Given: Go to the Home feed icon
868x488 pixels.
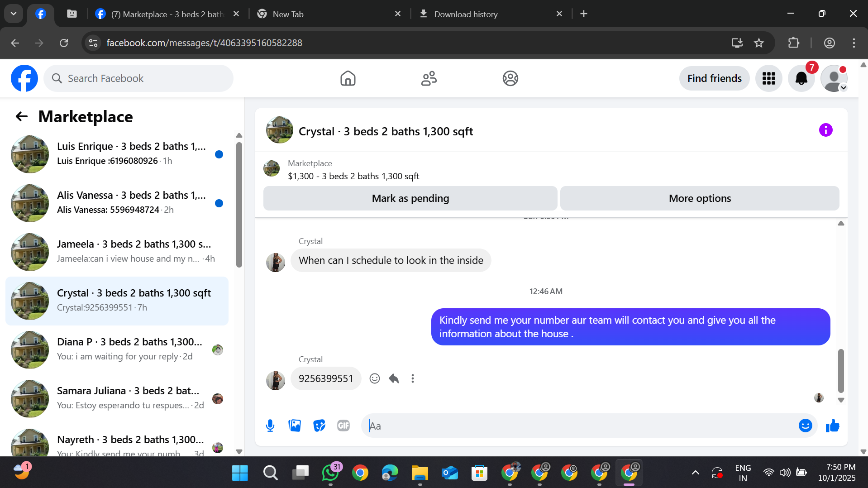Looking at the screenshot, I should pos(348,78).
